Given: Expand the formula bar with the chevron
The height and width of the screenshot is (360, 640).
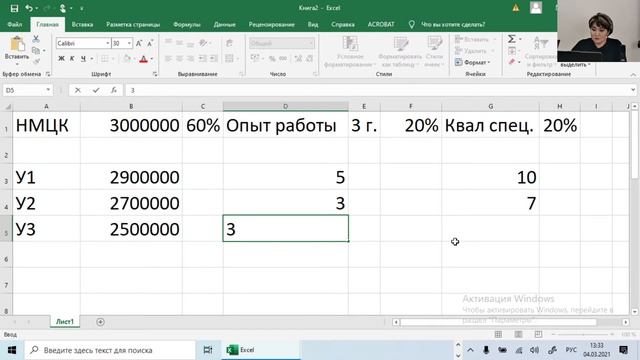Looking at the screenshot, I should (x=633, y=90).
